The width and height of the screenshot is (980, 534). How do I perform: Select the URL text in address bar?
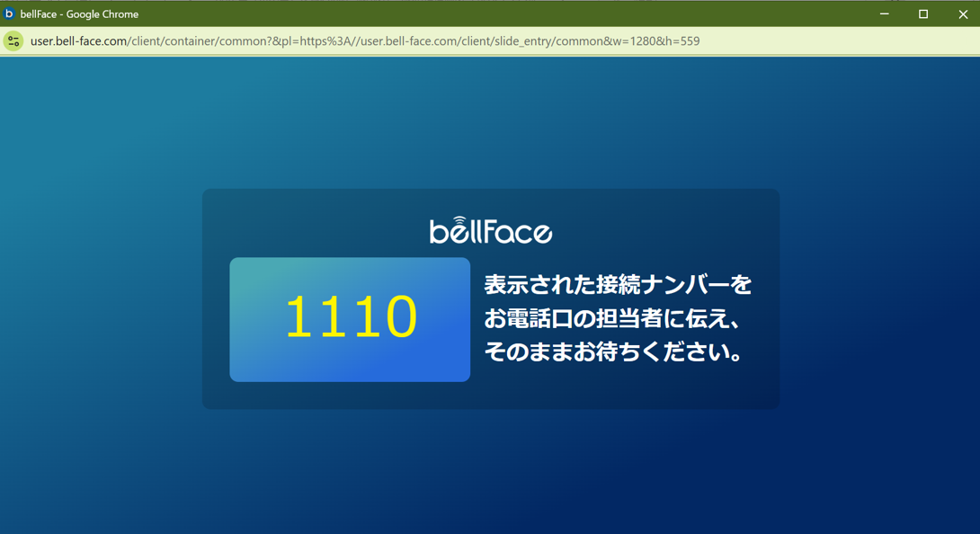[365, 41]
